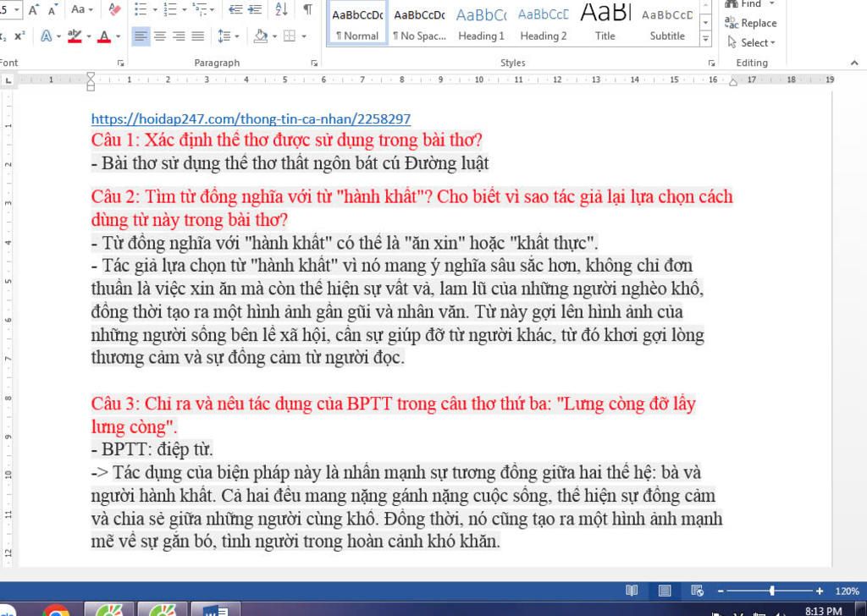Image resolution: width=867 pixels, height=616 pixels.
Task: Toggle superscript formatting
Action: (x=20, y=36)
